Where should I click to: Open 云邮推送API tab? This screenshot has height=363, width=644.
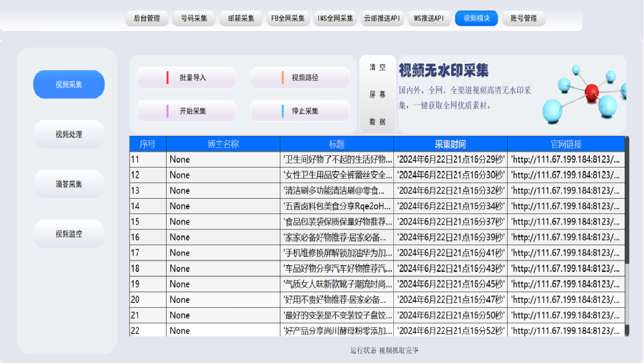point(382,18)
